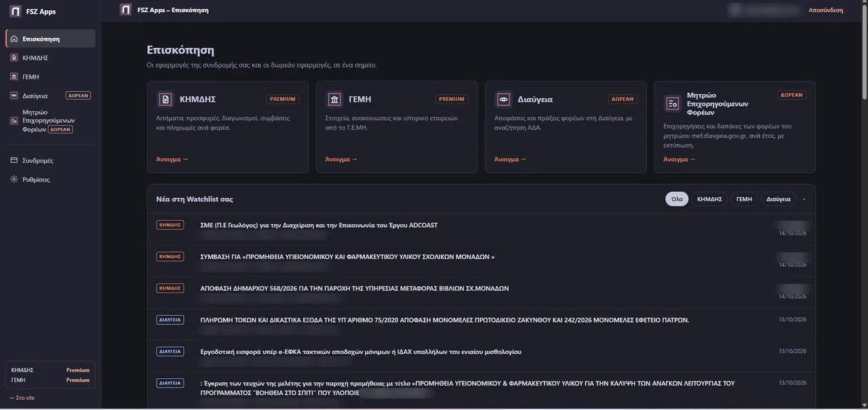Click the FSZ Apps logo in sidebar
Image resolution: width=868 pixels, height=410 pixels.
point(15,12)
